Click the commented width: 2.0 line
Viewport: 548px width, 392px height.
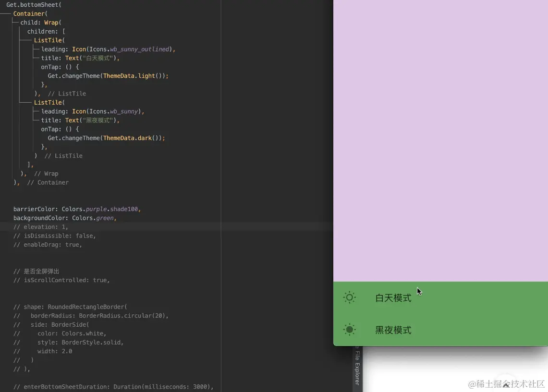43,351
